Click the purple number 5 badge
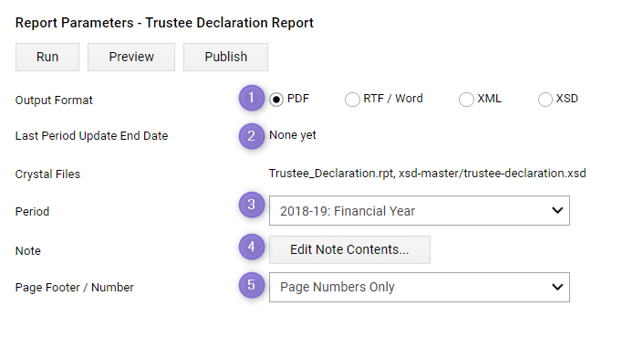The image size is (644, 338). pos(252,285)
